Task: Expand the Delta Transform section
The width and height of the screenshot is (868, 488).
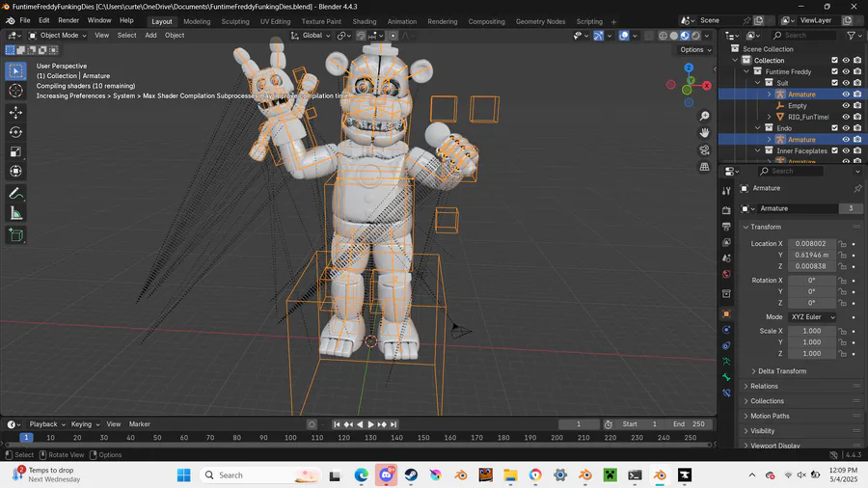Action: 782,371
